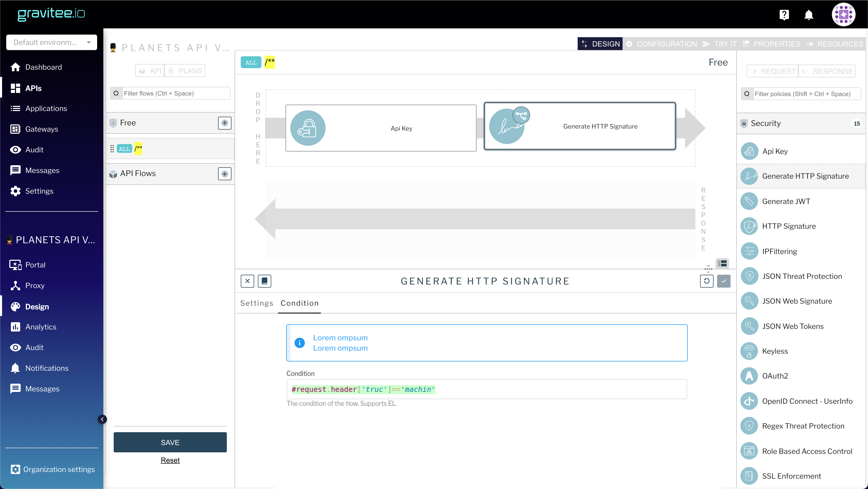Click the Reset link
Image resolution: width=868 pixels, height=489 pixels.
coord(170,460)
